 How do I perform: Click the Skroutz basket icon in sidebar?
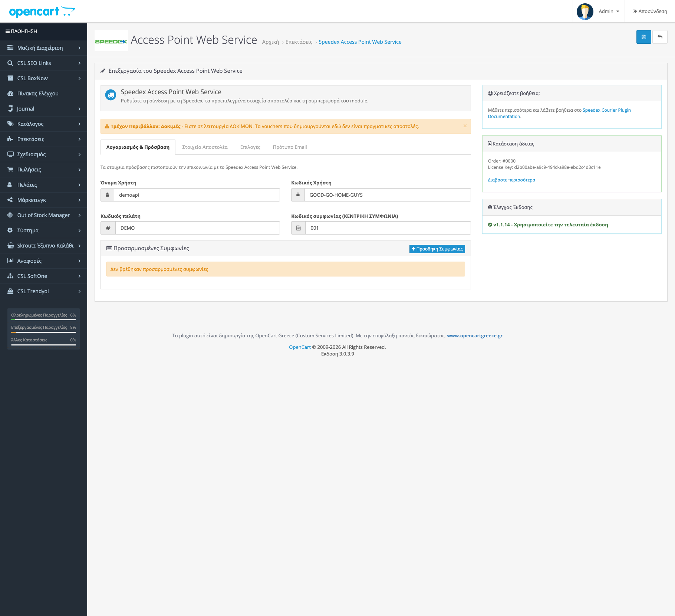10,246
